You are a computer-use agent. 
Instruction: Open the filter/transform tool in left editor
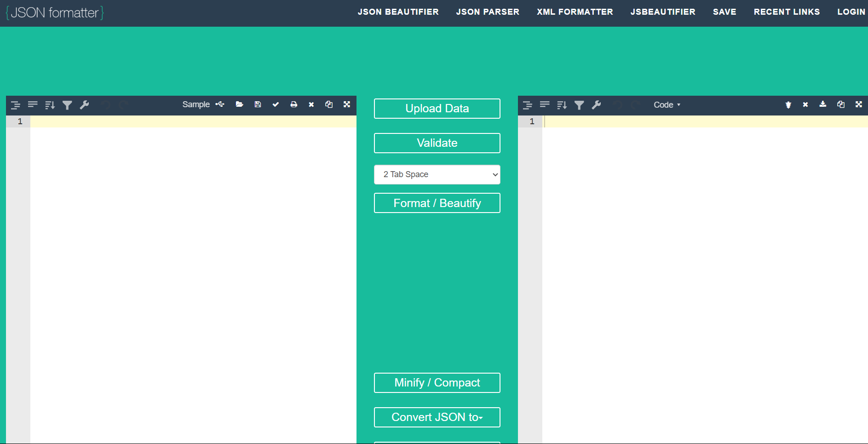coord(67,105)
